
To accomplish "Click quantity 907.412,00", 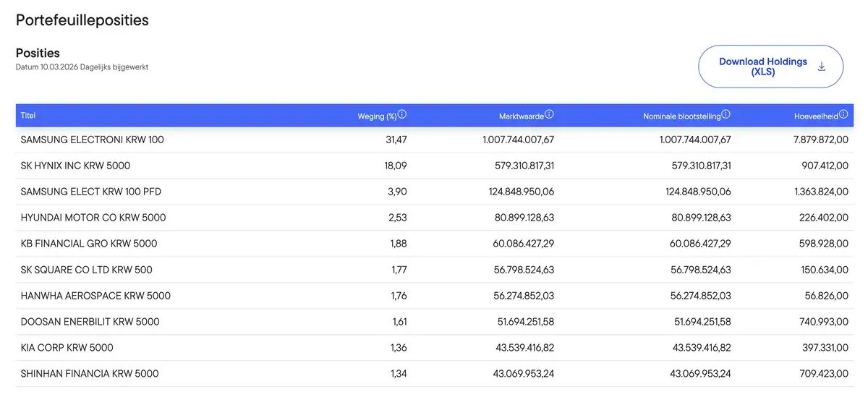I will click(x=825, y=166).
